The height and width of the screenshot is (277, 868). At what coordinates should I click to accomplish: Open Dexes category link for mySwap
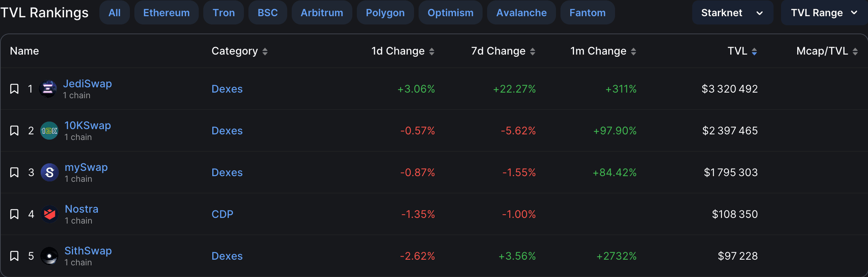(227, 172)
